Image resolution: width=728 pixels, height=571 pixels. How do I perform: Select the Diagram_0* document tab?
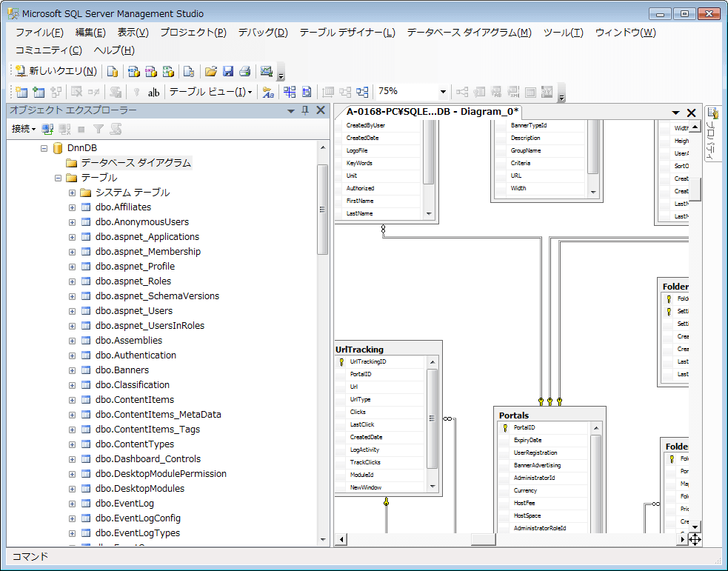pyautogui.click(x=433, y=112)
